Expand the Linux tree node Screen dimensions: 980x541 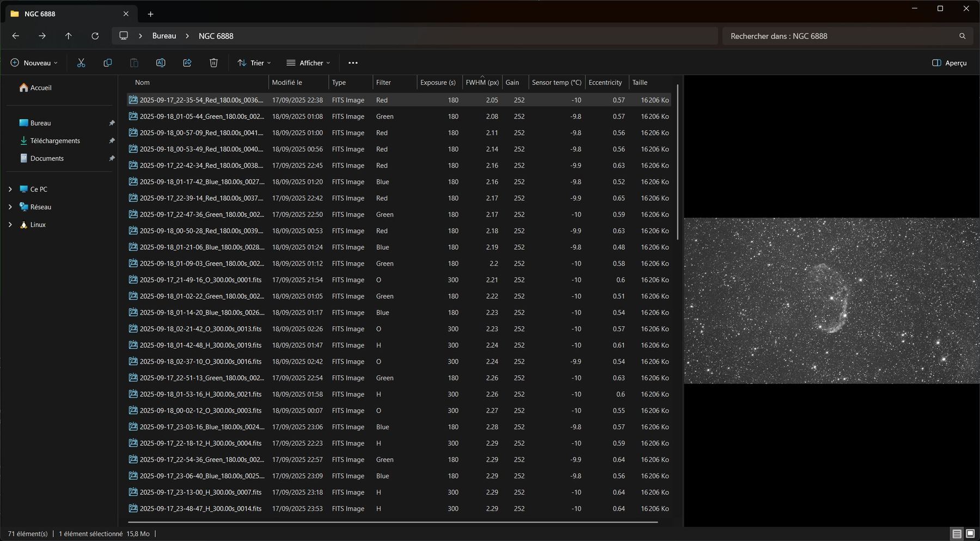[10, 225]
